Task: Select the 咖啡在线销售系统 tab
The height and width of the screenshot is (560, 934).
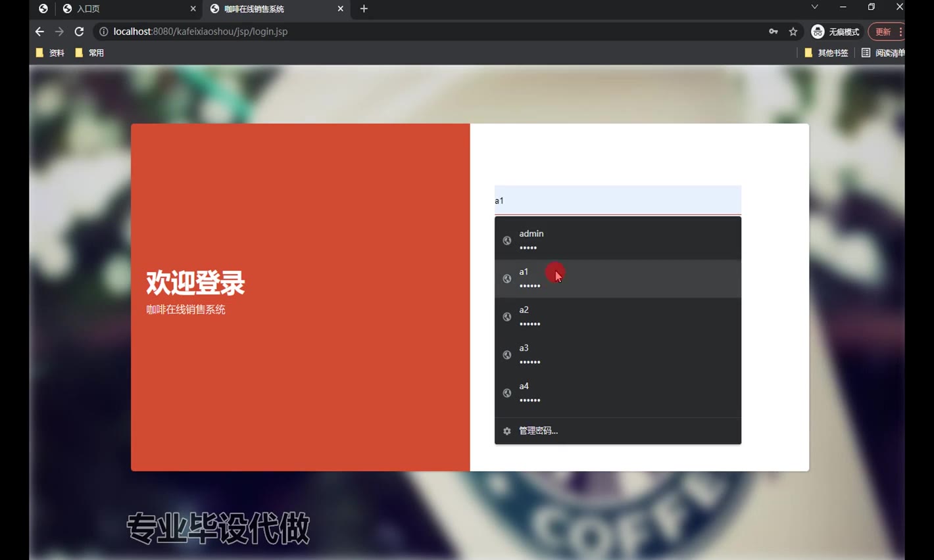Action: pyautogui.click(x=276, y=9)
